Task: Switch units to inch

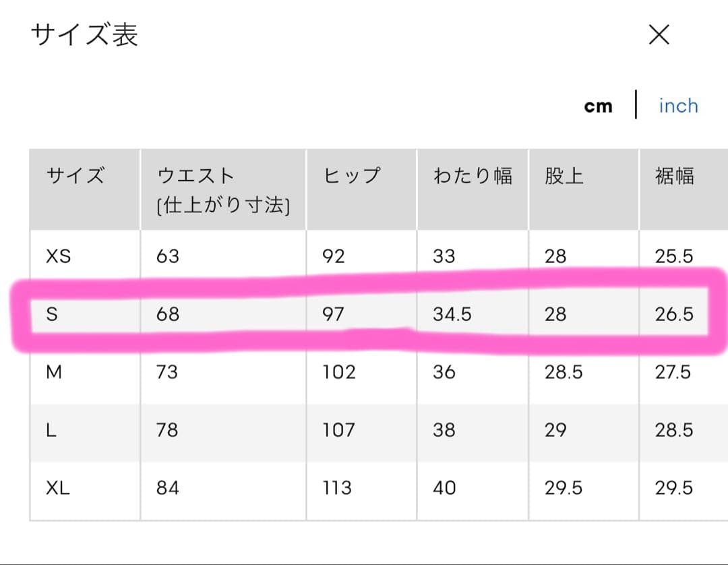Action: [x=678, y=106]
